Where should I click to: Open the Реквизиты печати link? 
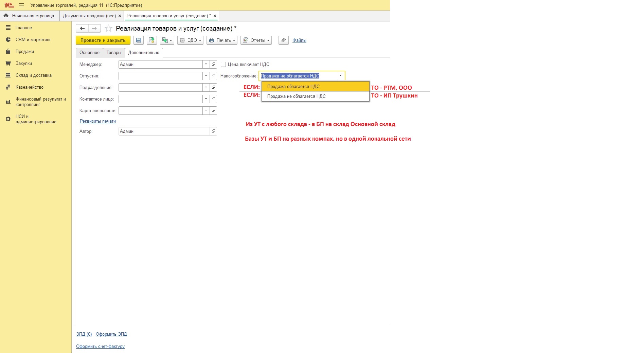(x=98, y=121)
